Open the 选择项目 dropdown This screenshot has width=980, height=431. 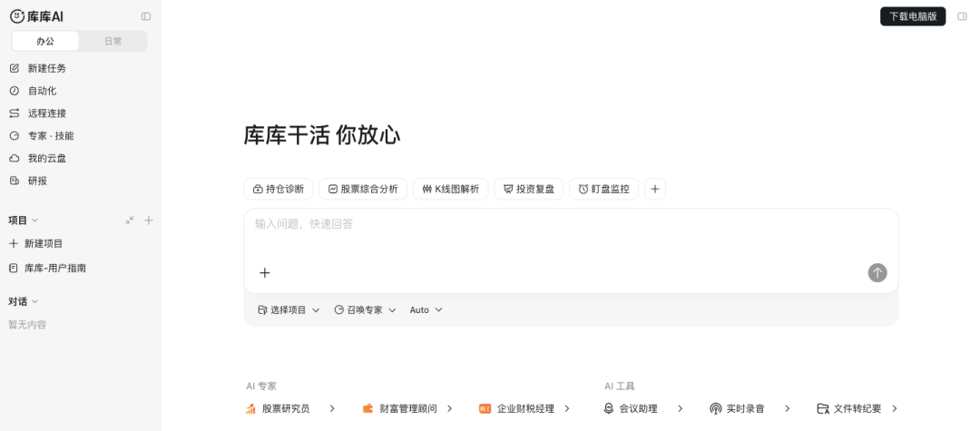(x=289, y=309)
